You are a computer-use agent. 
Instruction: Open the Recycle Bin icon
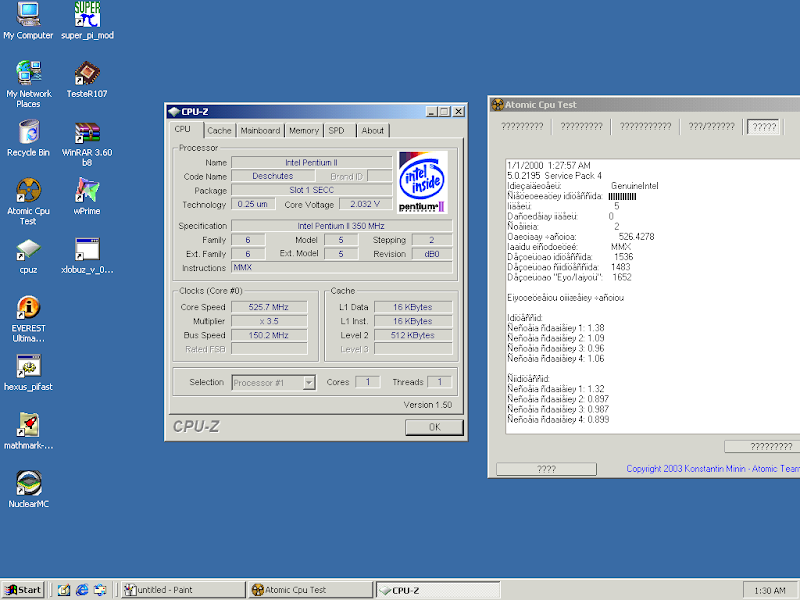[x=28, y=132]
